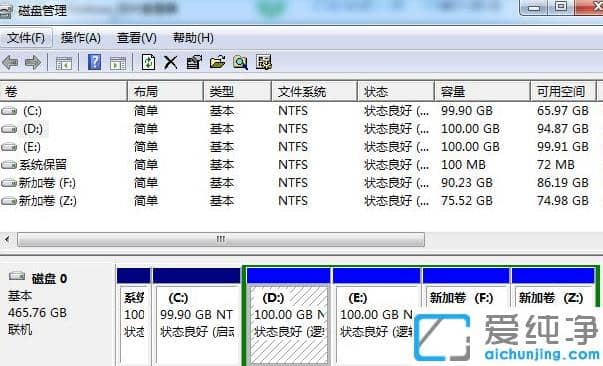Toggle the console tree pane icon
Viewport: 603px width, 366px height.
63,62
